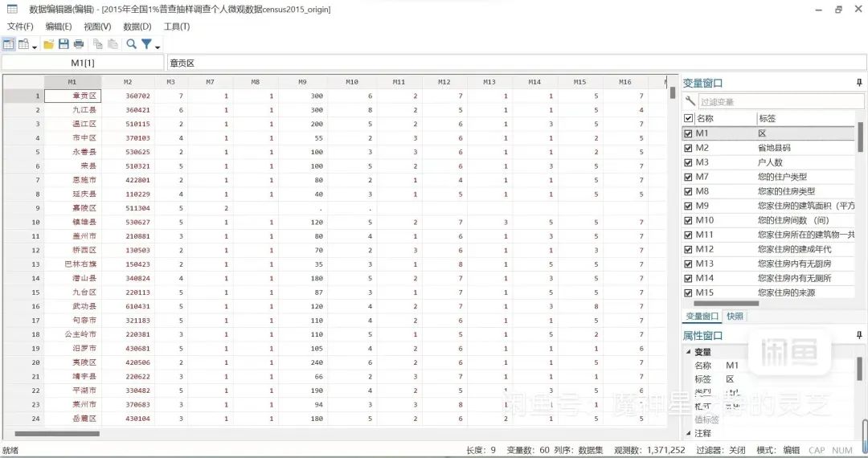This screenshot has width=868, height=458.
Task: Open the browse mode dropdown arrow
Action: click(35, 47)
